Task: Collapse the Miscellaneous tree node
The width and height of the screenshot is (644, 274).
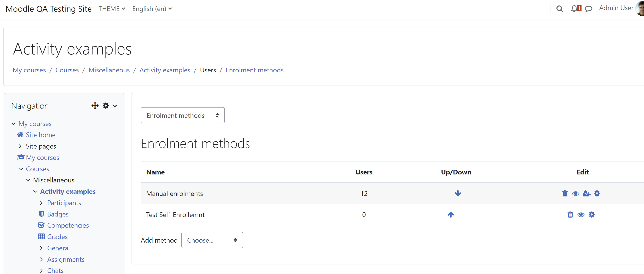Action: click(28, 180)
